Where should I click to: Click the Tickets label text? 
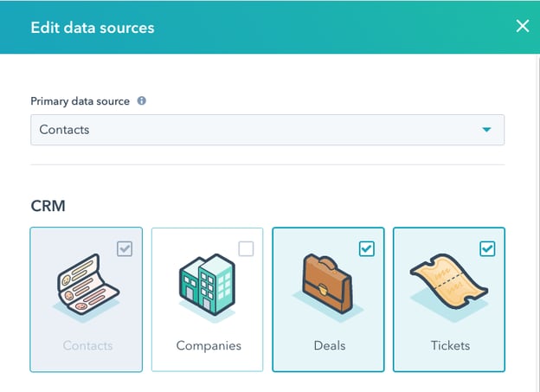[450, 345]
